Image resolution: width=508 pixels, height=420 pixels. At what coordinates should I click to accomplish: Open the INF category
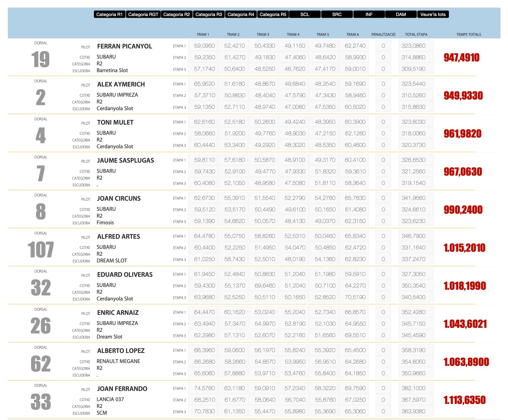click(369, 14)
